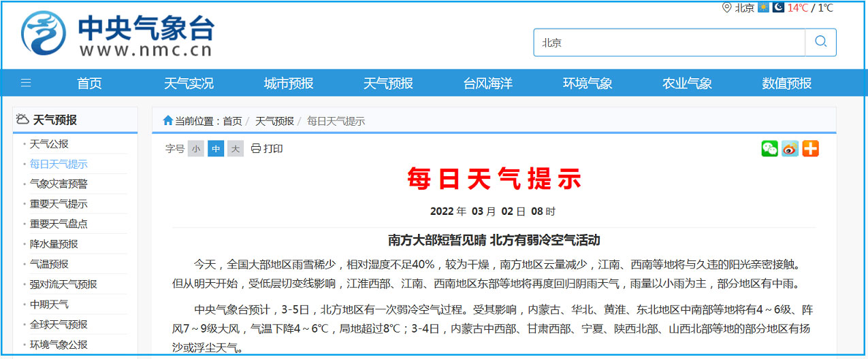The image size is (868, 359).
Task: Set font size to small (小)
Action: click(196, 149)
